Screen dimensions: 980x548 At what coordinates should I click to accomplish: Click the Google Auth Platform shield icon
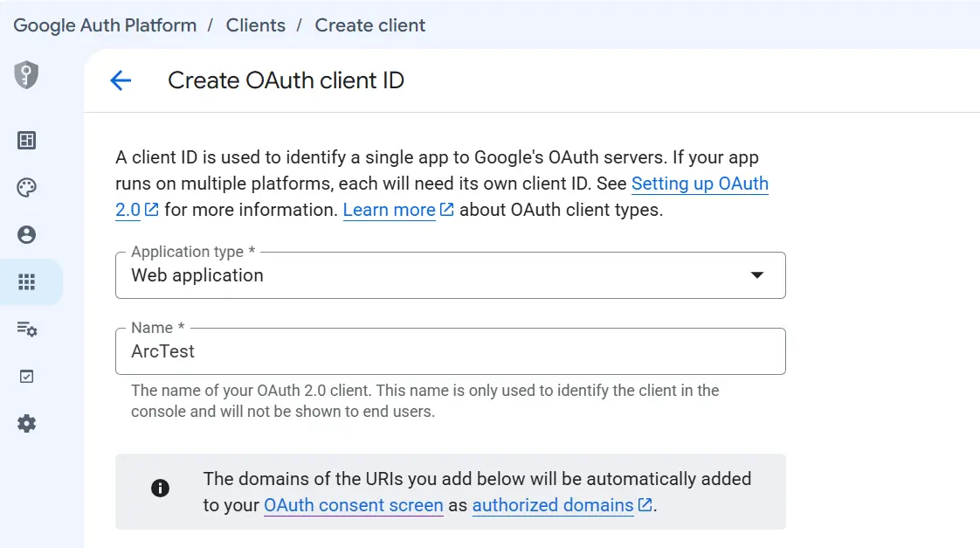[x=26, y=75]
